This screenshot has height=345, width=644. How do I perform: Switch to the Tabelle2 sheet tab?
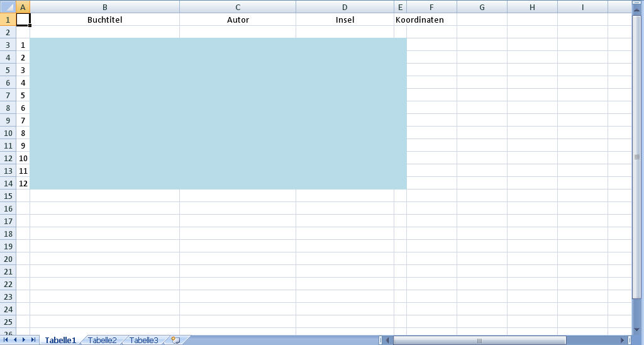103,340
